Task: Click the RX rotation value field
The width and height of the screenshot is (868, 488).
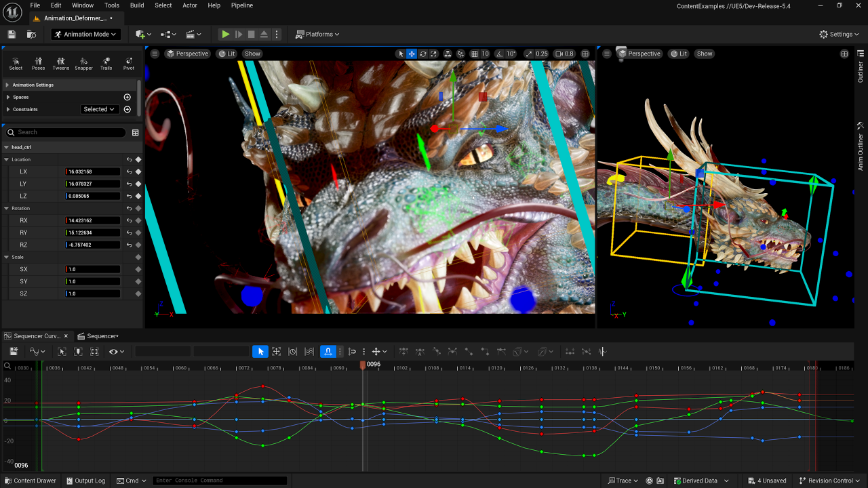Action: 93,220
